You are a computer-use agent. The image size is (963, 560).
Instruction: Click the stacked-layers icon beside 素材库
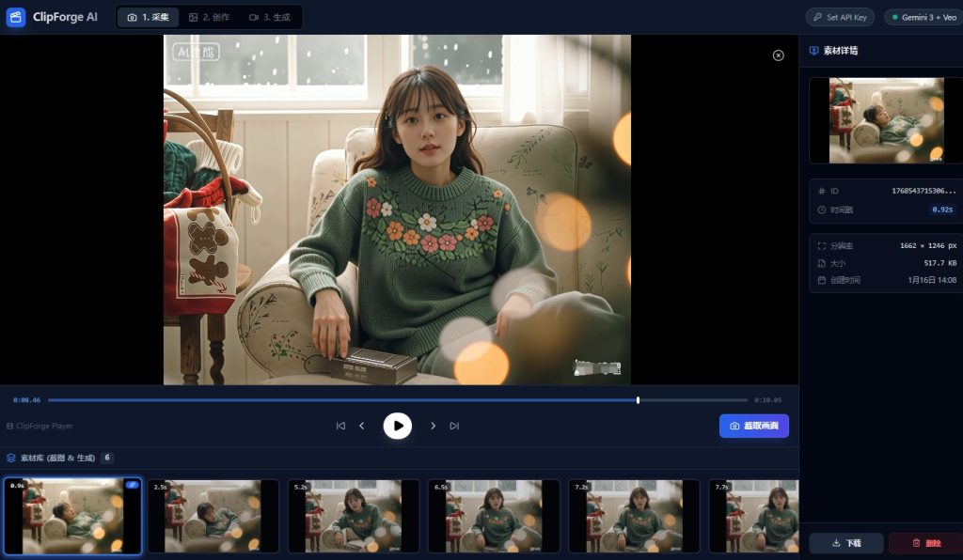tap(9, 458)
